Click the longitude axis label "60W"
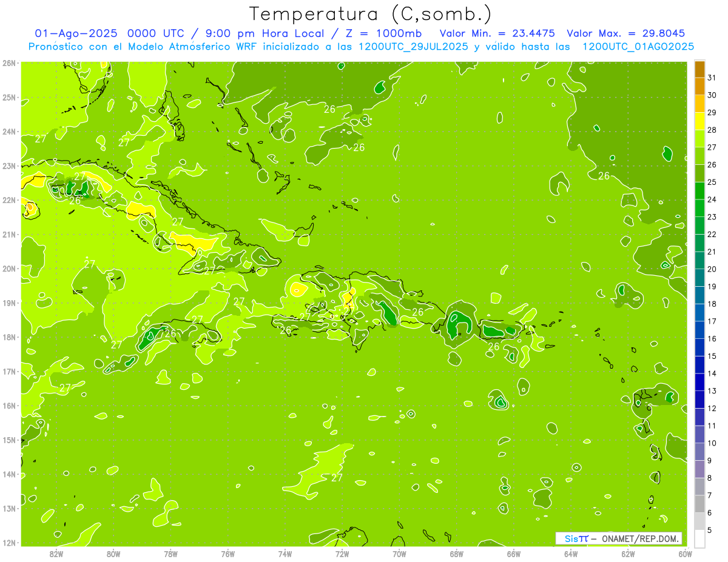This screenshot has height=562, width=728. point(685,554)
